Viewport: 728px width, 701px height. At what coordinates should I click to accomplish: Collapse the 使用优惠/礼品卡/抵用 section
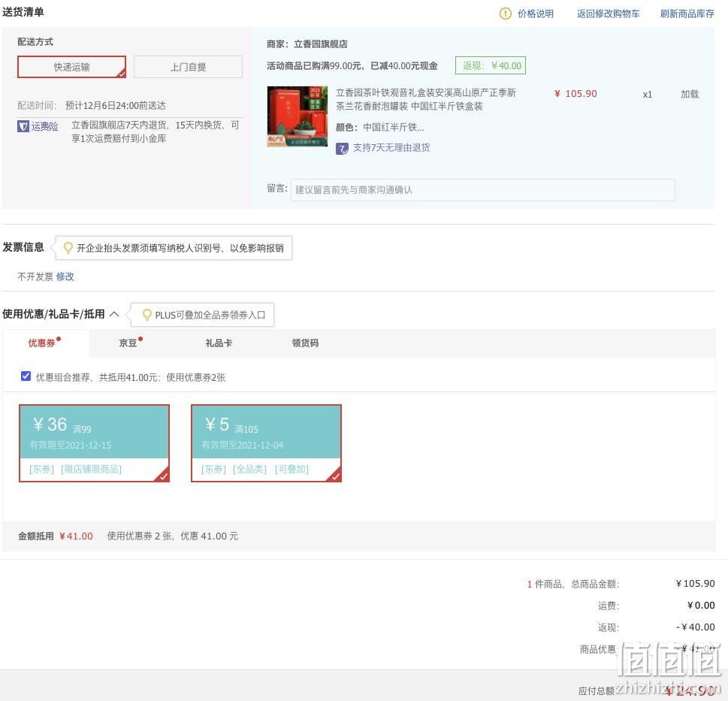tap(114, 314)
